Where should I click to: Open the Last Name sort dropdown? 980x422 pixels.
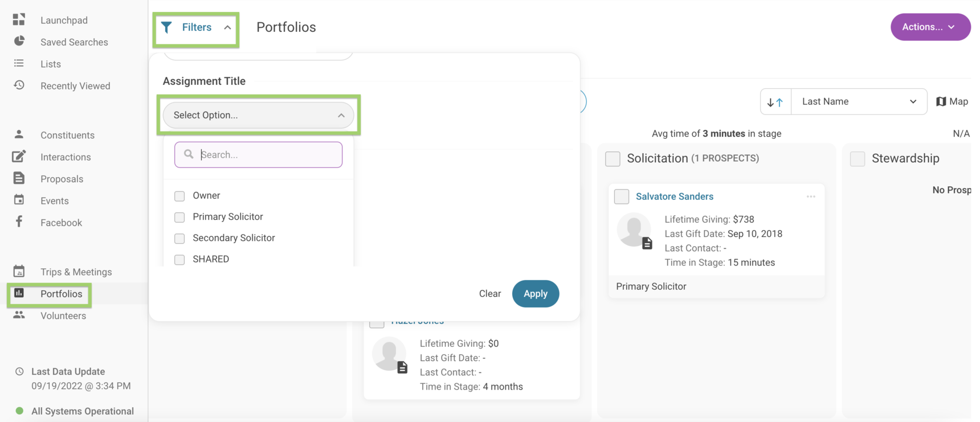click(859, 101)
